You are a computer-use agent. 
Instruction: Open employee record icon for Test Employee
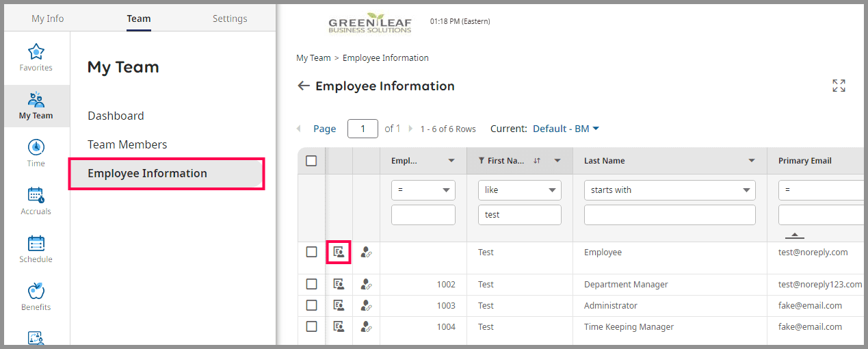tap(339, 252)
